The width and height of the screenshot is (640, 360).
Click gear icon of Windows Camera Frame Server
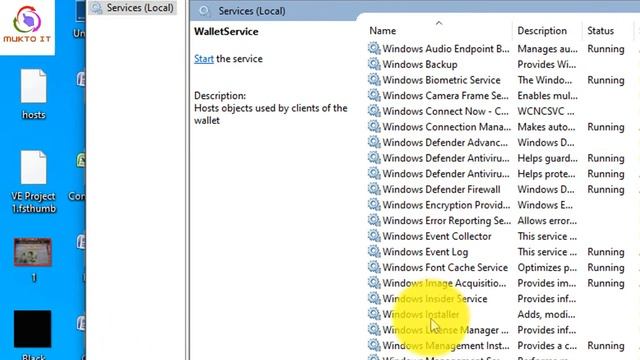(x=374, y=96)
